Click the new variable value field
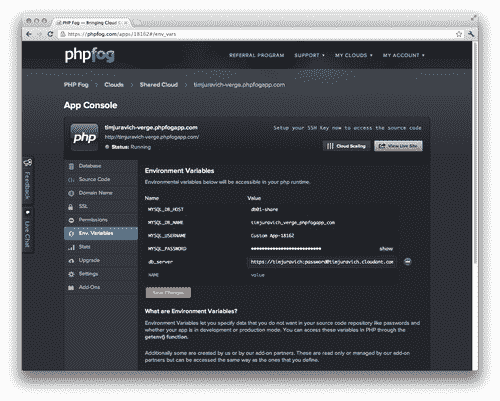Image resolution: width=500 pixels, height=401 pixels. pos(258,275)
